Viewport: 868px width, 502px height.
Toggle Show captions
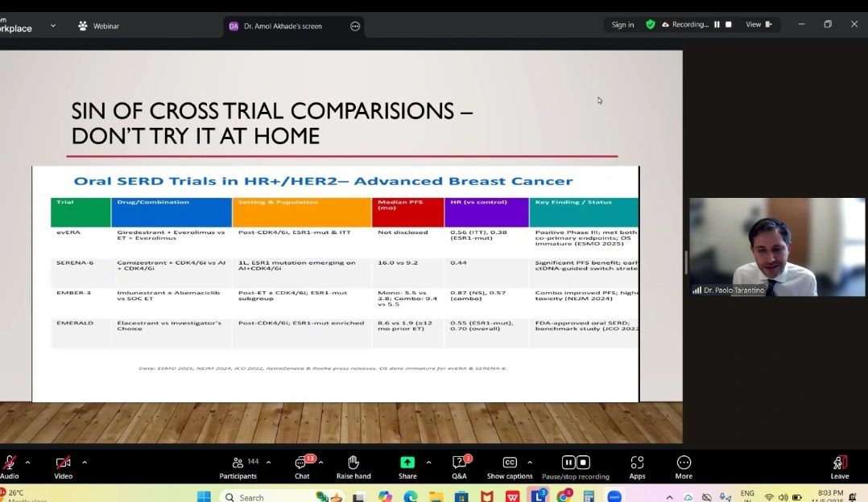tap(509, 463)
